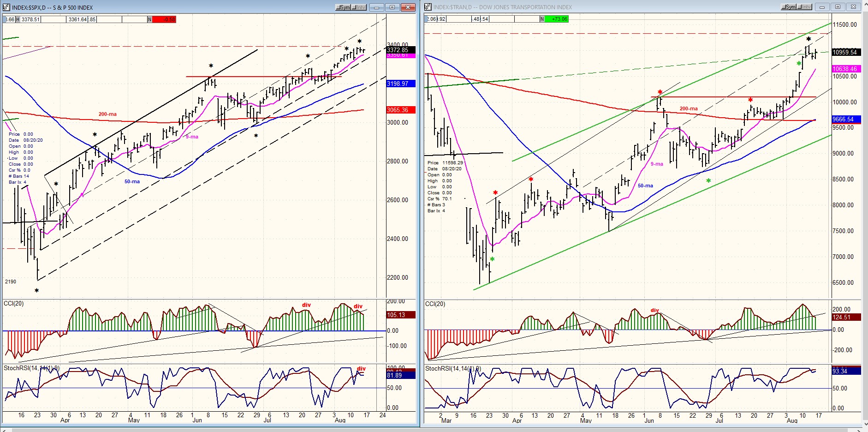Click the N button in SPX quote bar

(x=150, y=19)
